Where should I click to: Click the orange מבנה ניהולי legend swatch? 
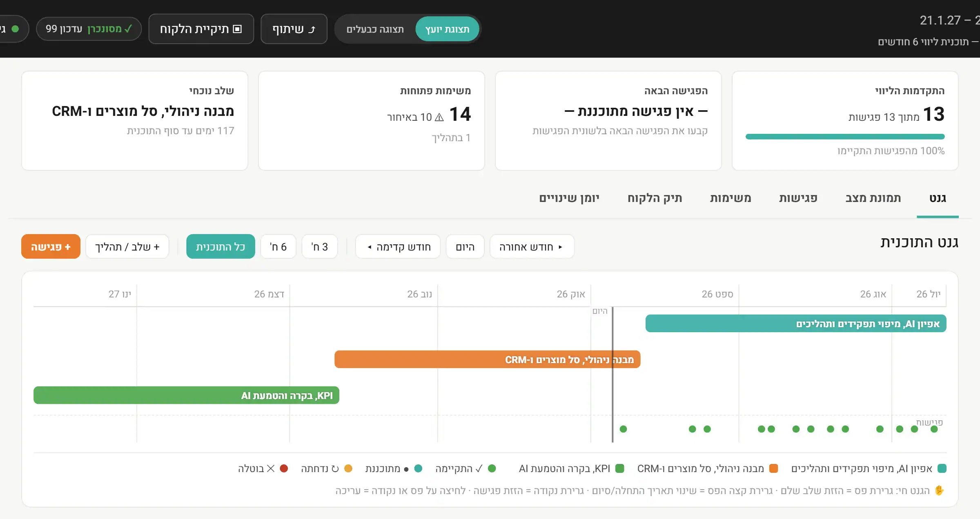773,468
